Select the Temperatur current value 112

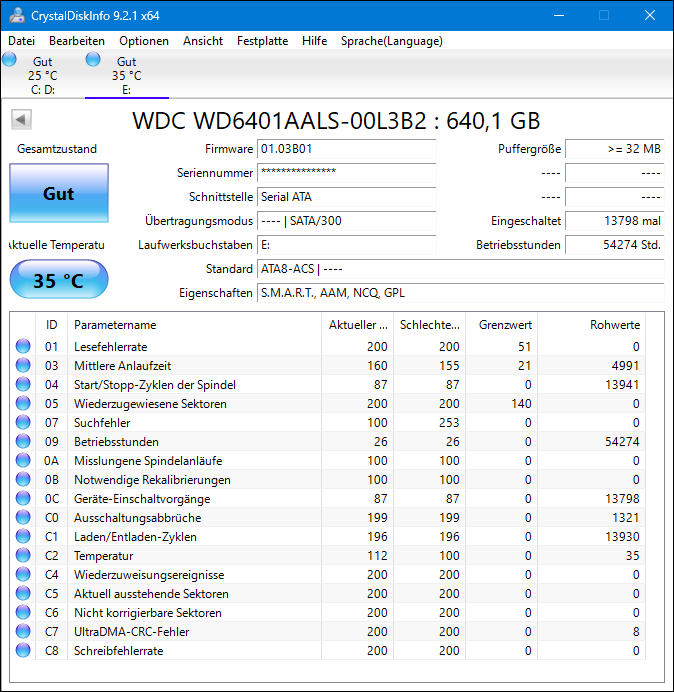coord(377,556)
